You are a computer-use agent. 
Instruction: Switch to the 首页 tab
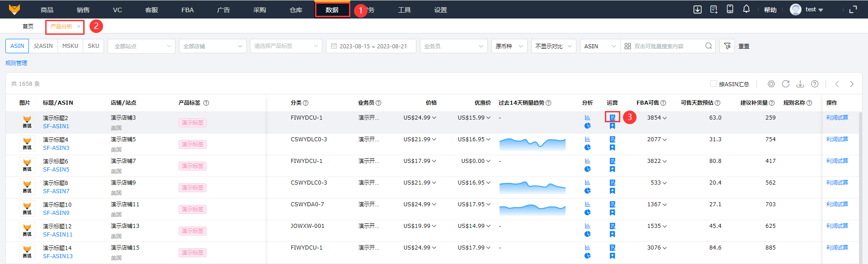click(28, 27)
